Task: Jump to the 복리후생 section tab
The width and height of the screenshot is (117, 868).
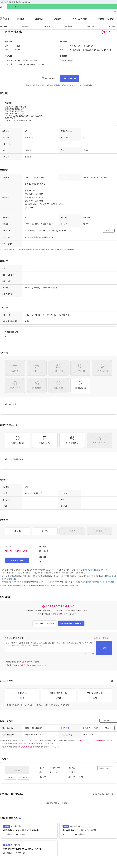Action: (x=69, y=26)
